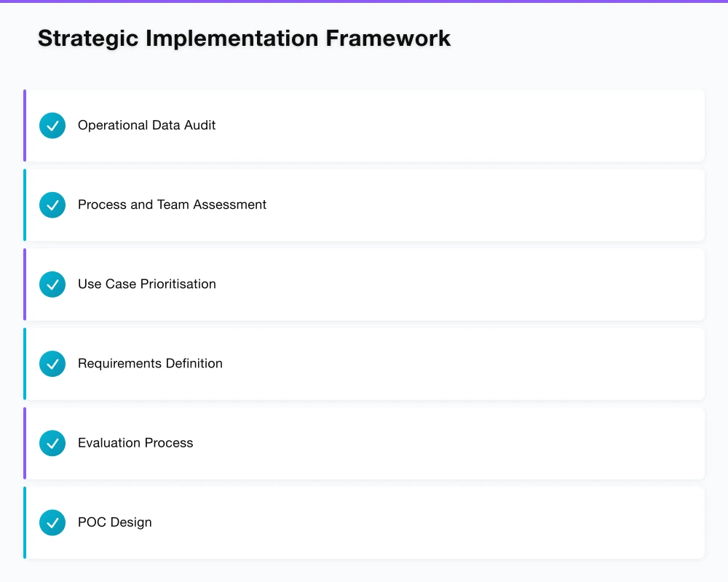Open the Operational Data Audit card

364,125
